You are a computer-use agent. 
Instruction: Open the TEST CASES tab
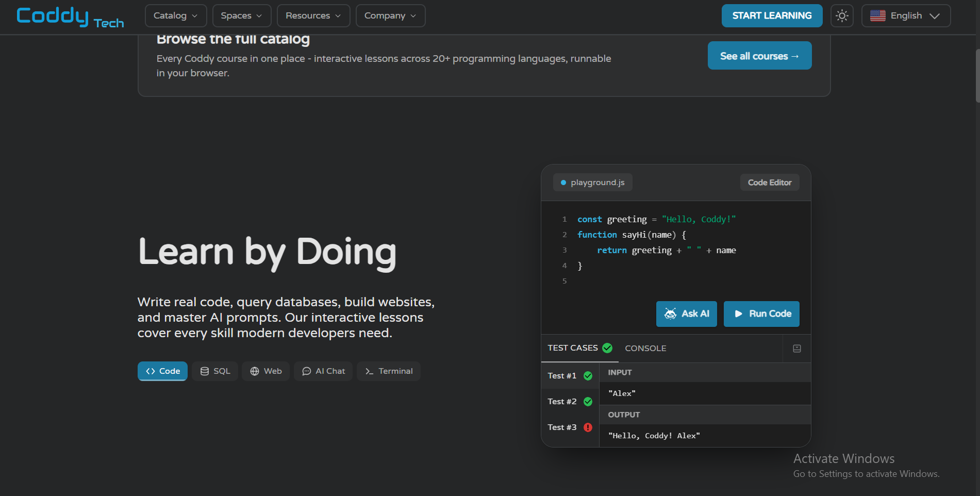click(579, 348)
